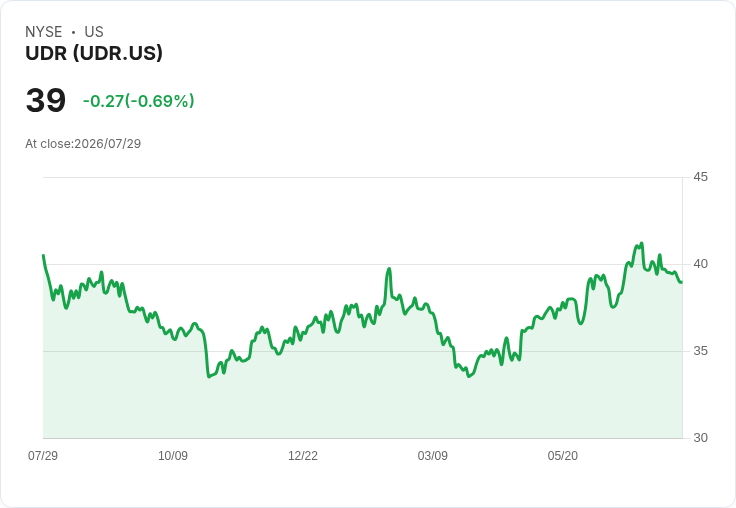Click the 30 price axis label

pyautogui.click(x=700, y=438)
